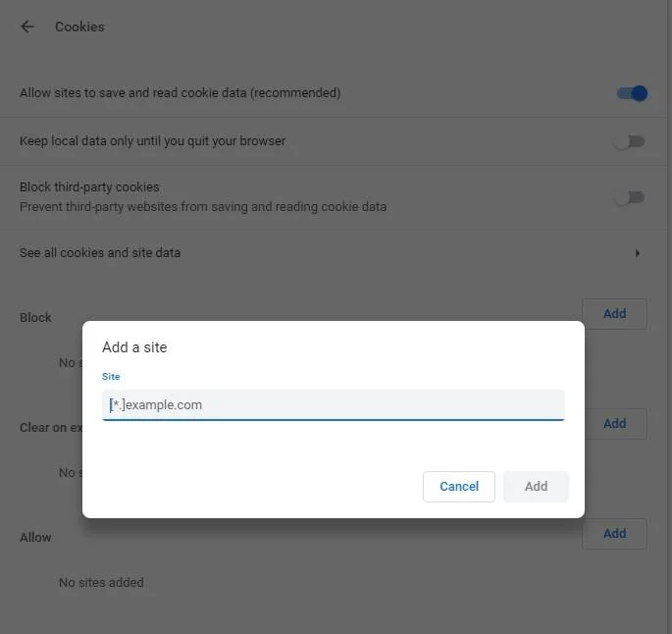Enable keep local data until quit toggle
Image resolution: width=672 pixels, height=634 pixels.
click(x=629, y=141)
